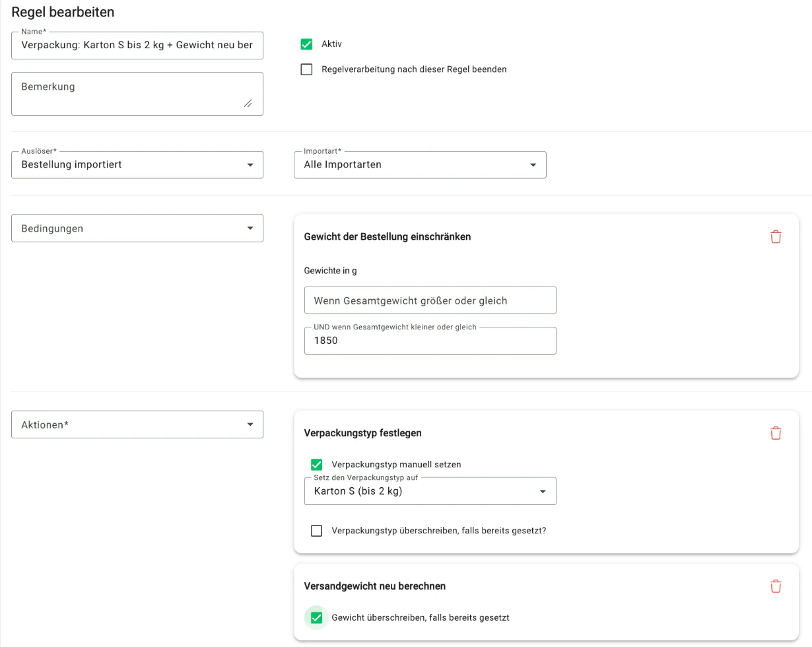Viewport: 812px width, 647px height.
Task: Click the Gewichte in g label
Action: [330, 271]
